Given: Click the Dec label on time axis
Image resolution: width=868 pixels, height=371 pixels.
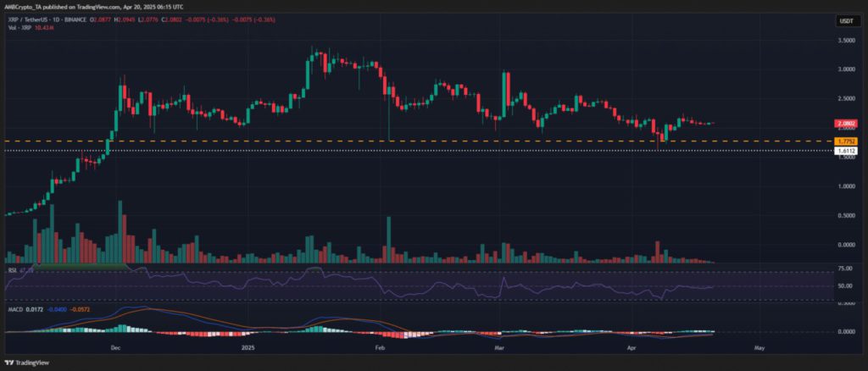Looking at the screenshot, I should point(115,348).
